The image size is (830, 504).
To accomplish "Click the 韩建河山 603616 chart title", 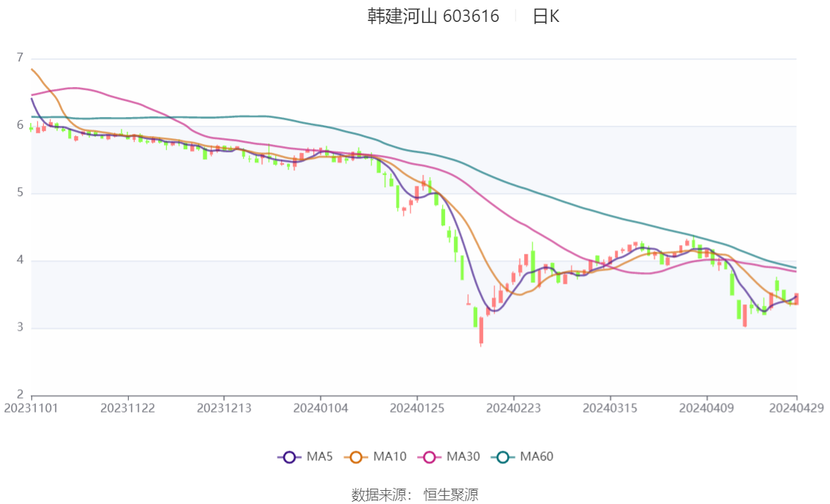I will [433, 16].
